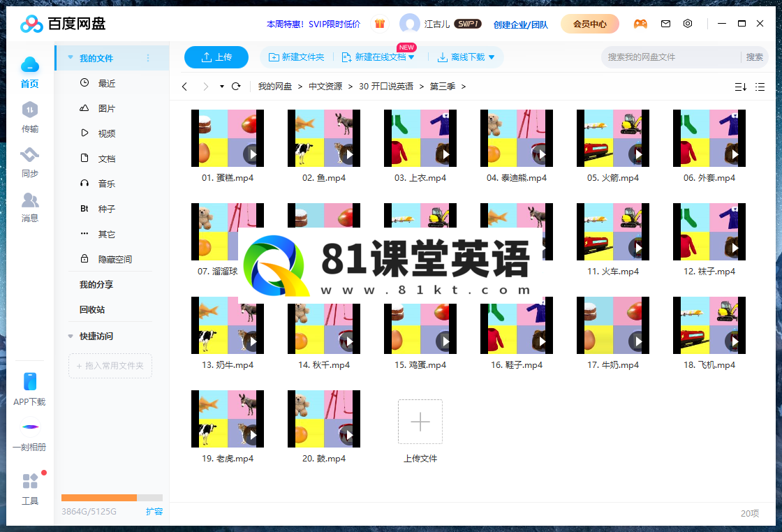Click file name 04. 泰迪熊.mp4
Viewport: 782px width, 532px height.
(517, 177)
